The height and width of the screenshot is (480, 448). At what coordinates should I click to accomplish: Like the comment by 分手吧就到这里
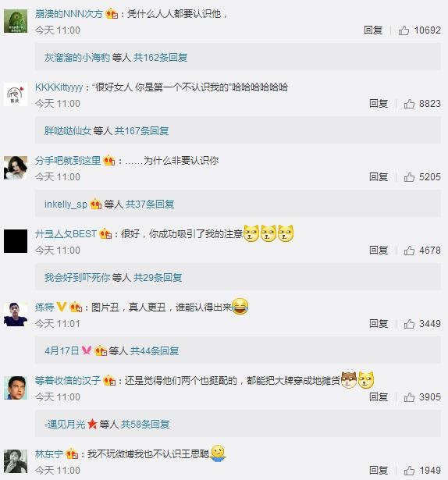(409, 177)
